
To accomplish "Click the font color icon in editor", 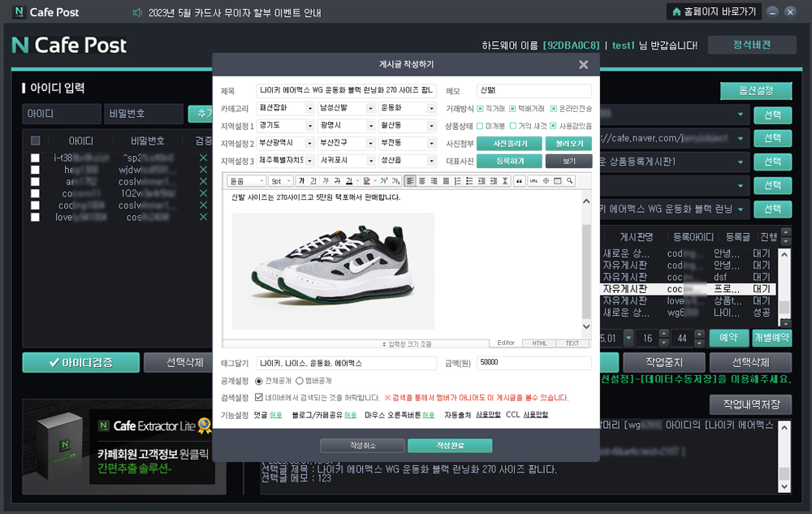I will pyautogui.click(x=349, y=180).
